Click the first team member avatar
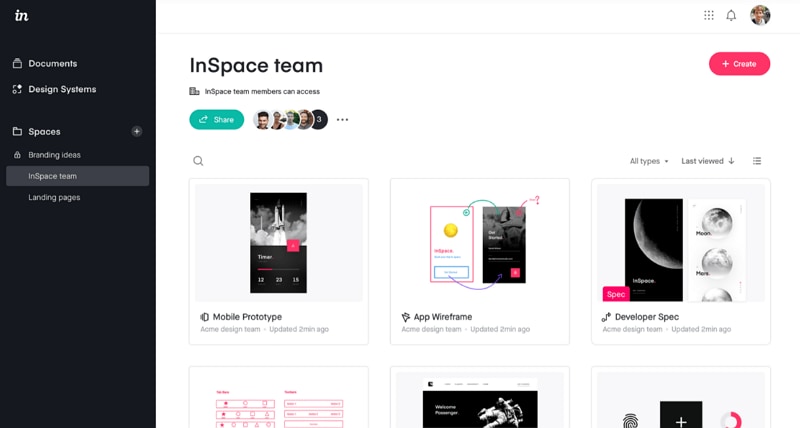The width and height of the screenshot is (800, 428). point(262,119)
